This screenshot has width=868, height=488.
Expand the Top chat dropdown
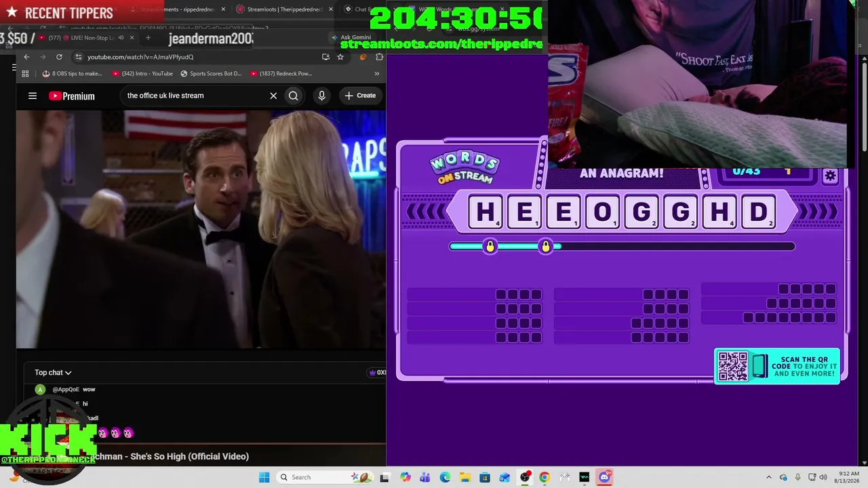click(53, 373)
